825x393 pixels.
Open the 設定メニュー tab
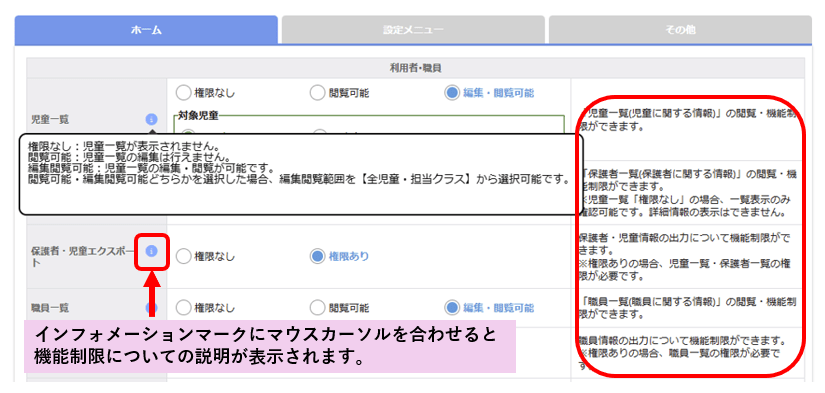413,29
